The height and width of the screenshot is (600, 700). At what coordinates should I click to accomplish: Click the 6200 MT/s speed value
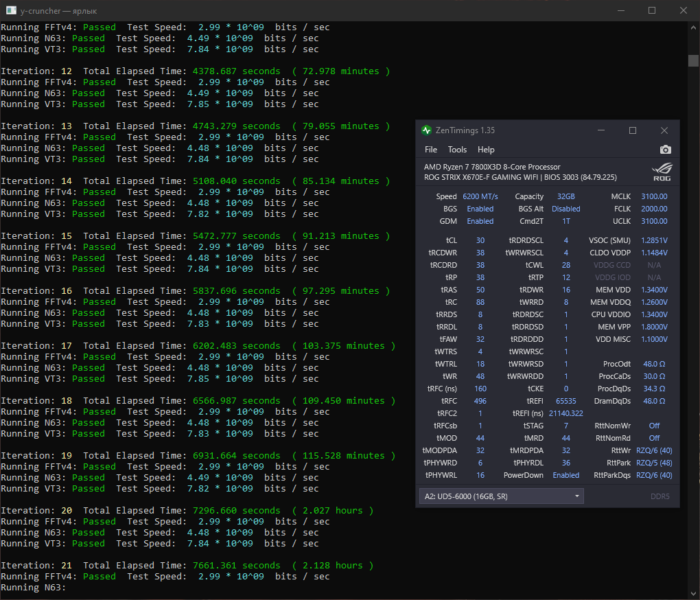coord(480,196)
